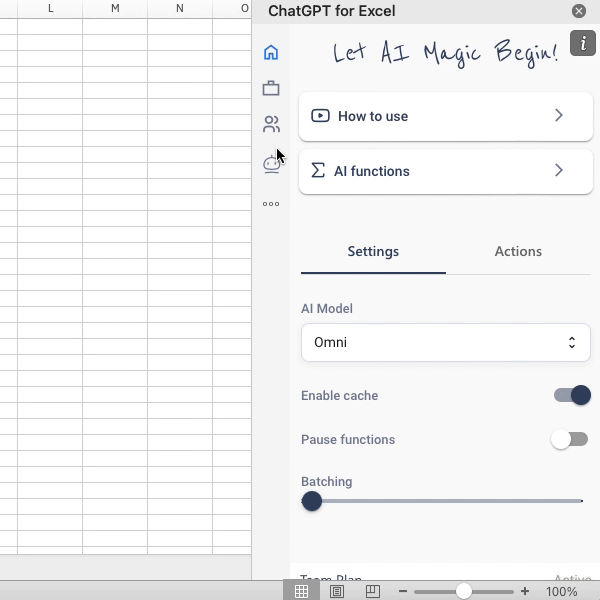Open the robot assistant sidebar icon

tap(271, 165)
